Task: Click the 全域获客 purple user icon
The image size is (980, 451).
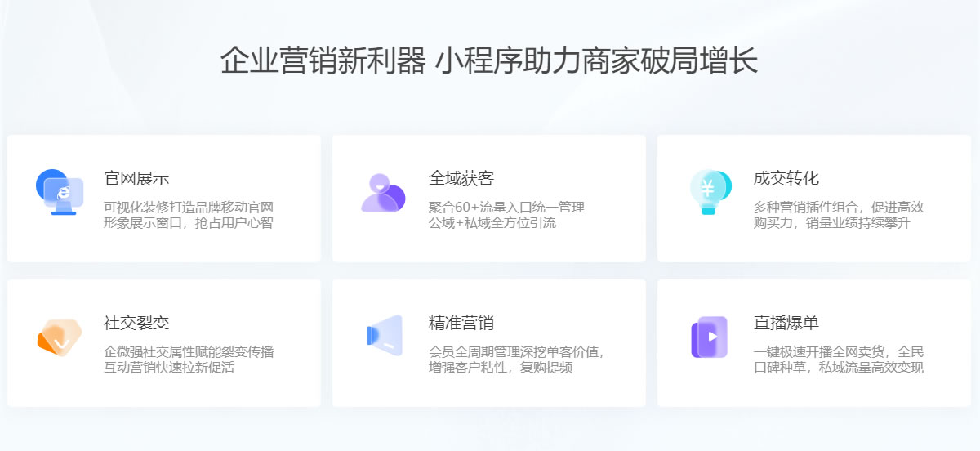Action: (x=383, y=193)
